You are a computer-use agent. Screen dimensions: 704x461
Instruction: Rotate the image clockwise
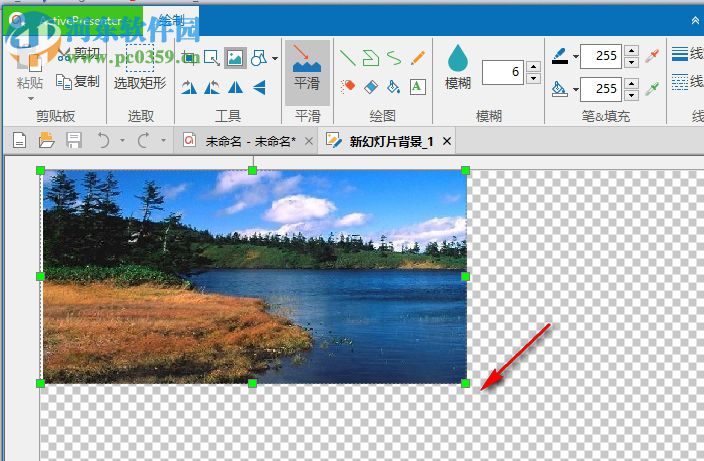pos(189,87)
